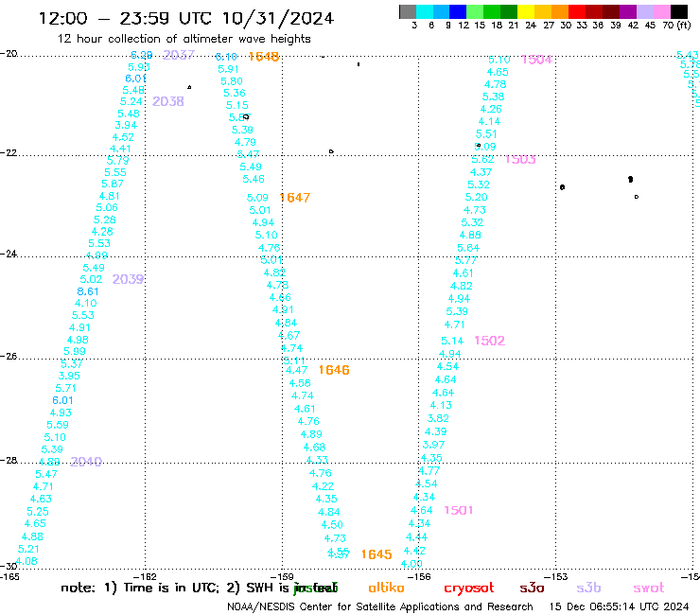Click the pink swatch in the legend bar
This screenshot has width=700, height=615.
coord(662,11)
